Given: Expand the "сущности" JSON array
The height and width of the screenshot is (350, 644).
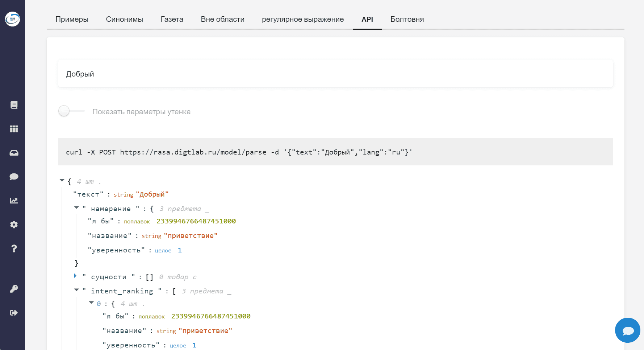Looking at the screenshot, I should click(75, 276).
